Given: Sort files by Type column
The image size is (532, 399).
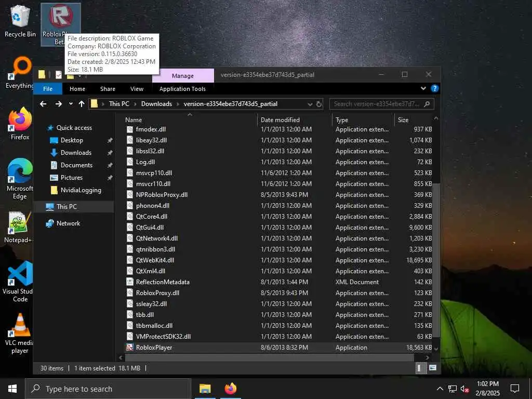Looking at the screenshot, I should click(x=363, y=120).
